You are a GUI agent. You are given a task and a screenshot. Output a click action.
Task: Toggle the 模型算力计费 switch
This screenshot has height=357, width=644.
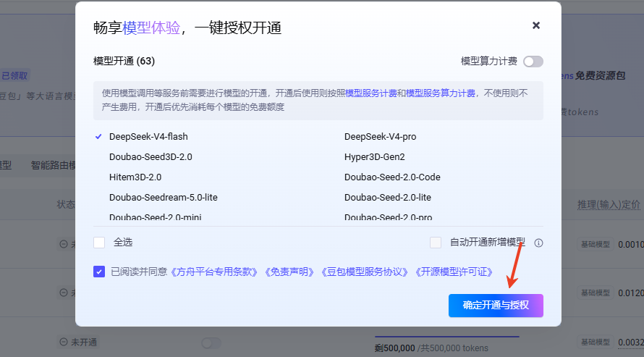point(533,62)
